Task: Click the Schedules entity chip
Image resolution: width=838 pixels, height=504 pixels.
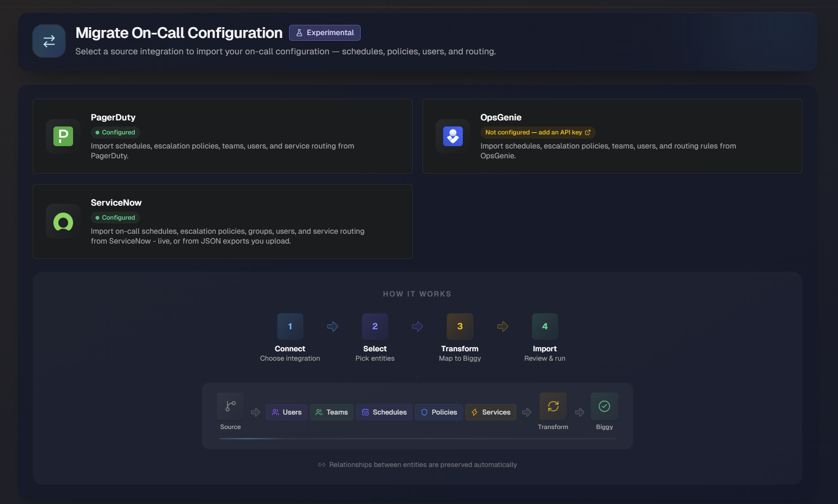Action: pyautogui.click(x=384, y=412)
